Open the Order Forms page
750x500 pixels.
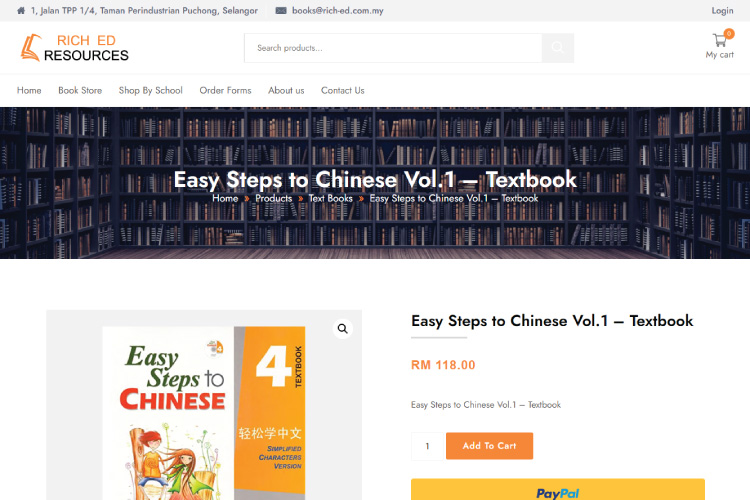[225, 90]
